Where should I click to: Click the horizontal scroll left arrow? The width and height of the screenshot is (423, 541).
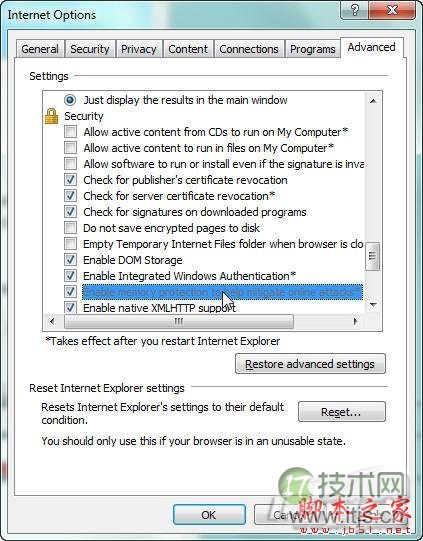[52, 321]
